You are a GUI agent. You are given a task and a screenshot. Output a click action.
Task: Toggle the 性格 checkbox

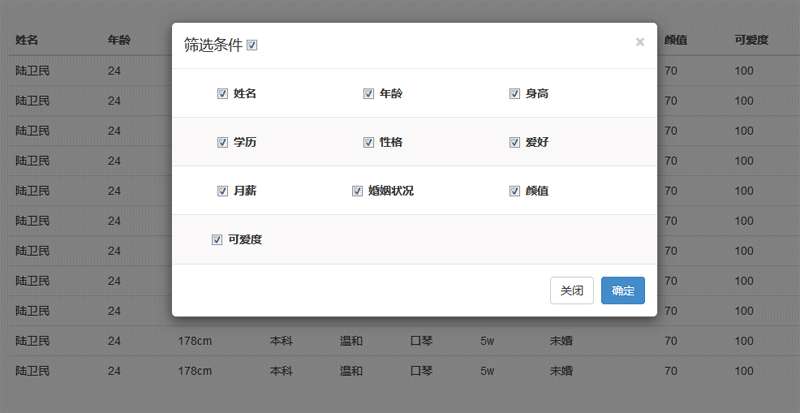[x=368, y=142]
